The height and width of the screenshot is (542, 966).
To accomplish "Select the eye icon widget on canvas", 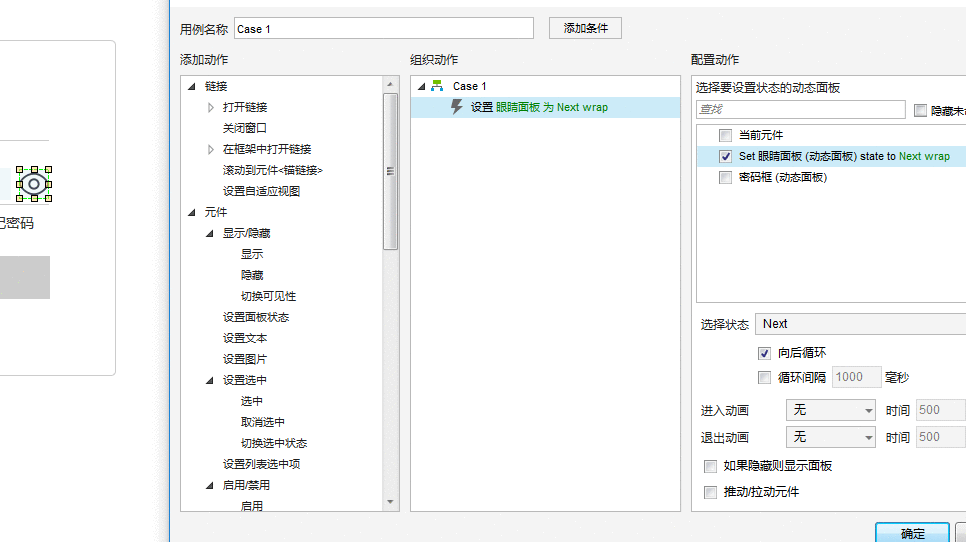I will click(34, 184).
